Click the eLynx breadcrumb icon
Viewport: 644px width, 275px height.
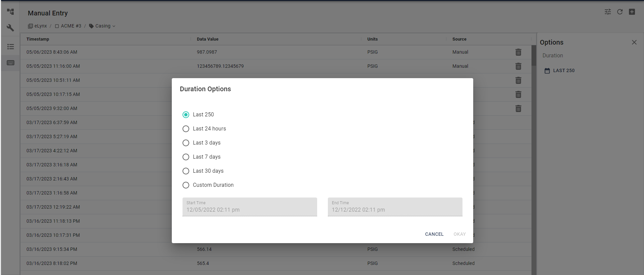pos(30,26)
